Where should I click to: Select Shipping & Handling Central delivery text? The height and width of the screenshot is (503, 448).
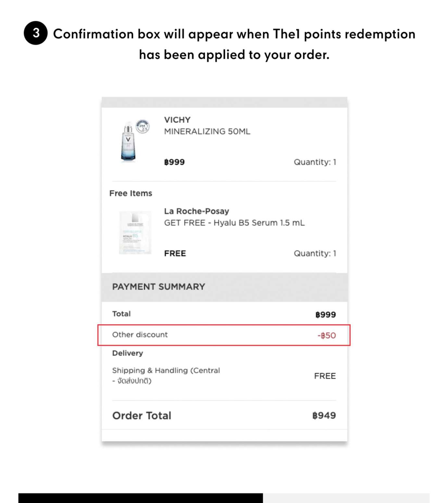pos(166,375)
